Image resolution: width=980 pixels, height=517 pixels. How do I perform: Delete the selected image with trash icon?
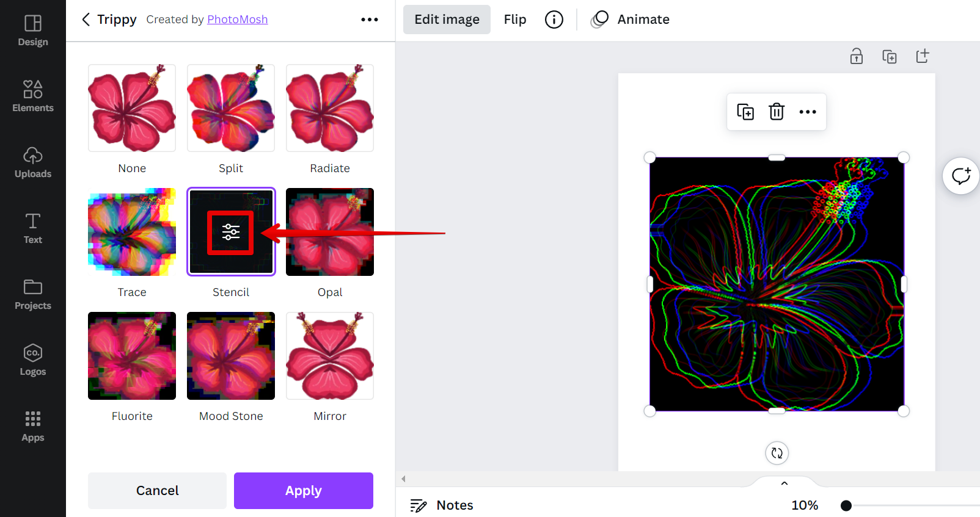point(777,112)
